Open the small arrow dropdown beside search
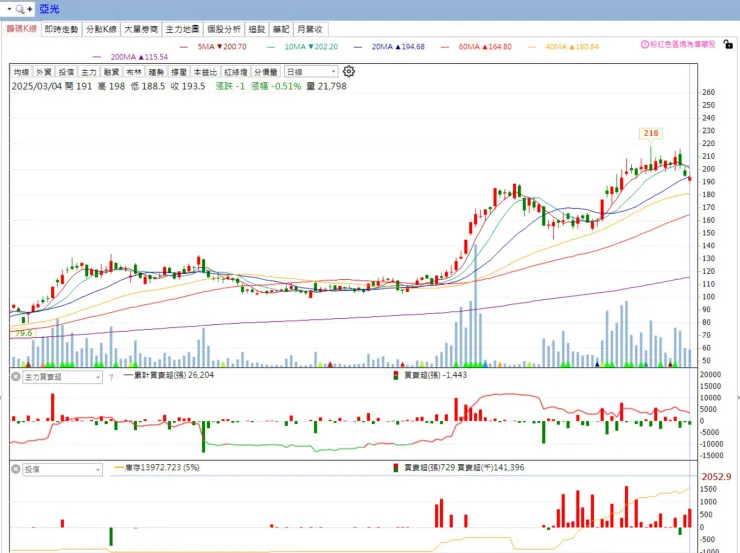Viewport: 740px width, 553px height. click(x=9, y=9)
